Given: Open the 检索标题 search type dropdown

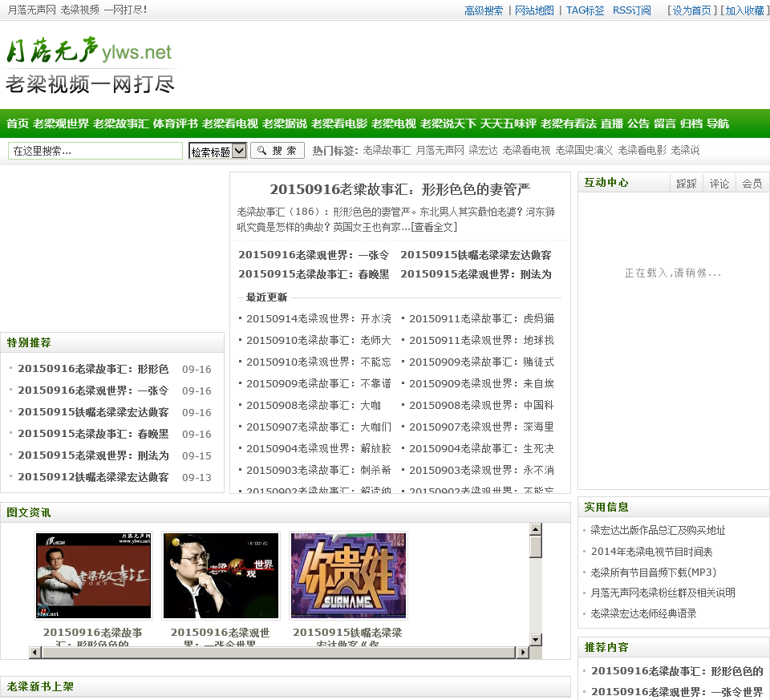Looking at the screenshot, I should tap(217, 151).
